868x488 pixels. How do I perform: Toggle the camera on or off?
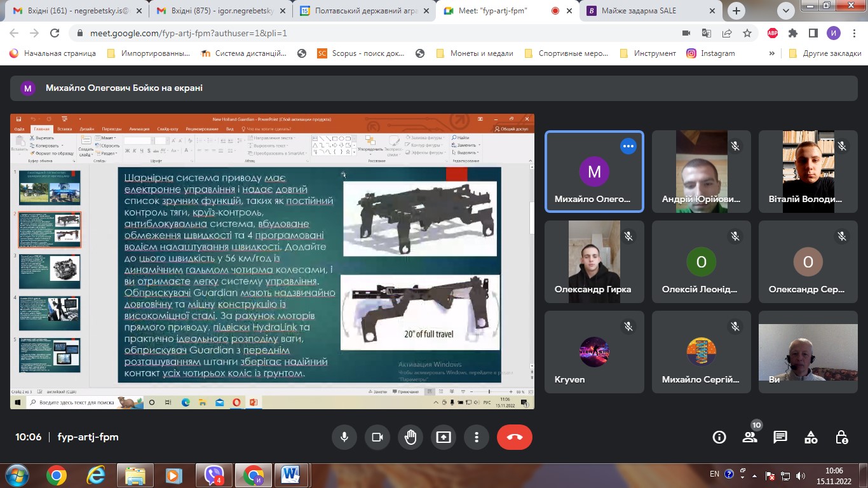pyautogui.click(x=377, y=437)
